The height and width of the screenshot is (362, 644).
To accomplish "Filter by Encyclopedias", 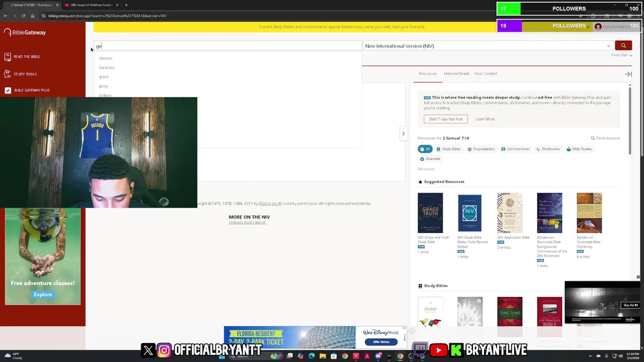I will pyautogui.click(x=481, y=149).
